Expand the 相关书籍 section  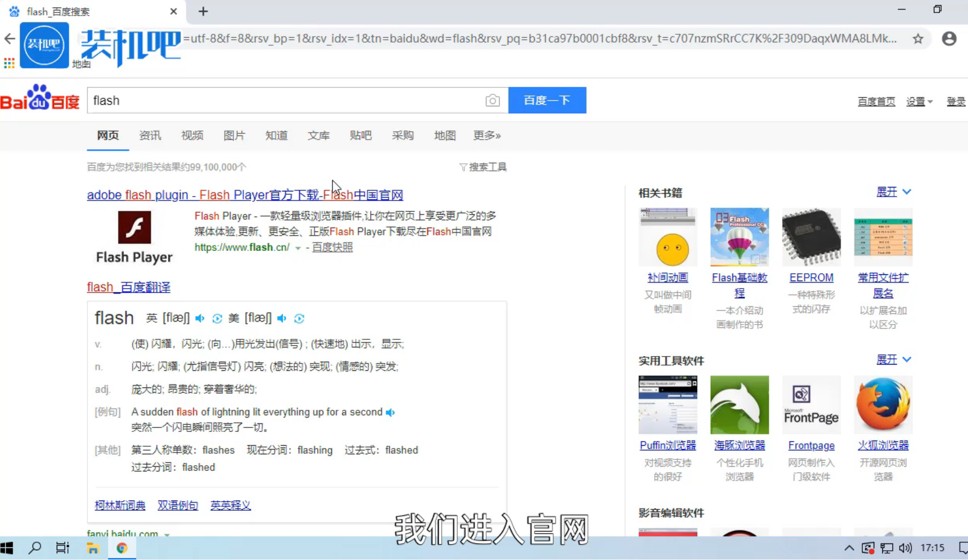[893, 192]
